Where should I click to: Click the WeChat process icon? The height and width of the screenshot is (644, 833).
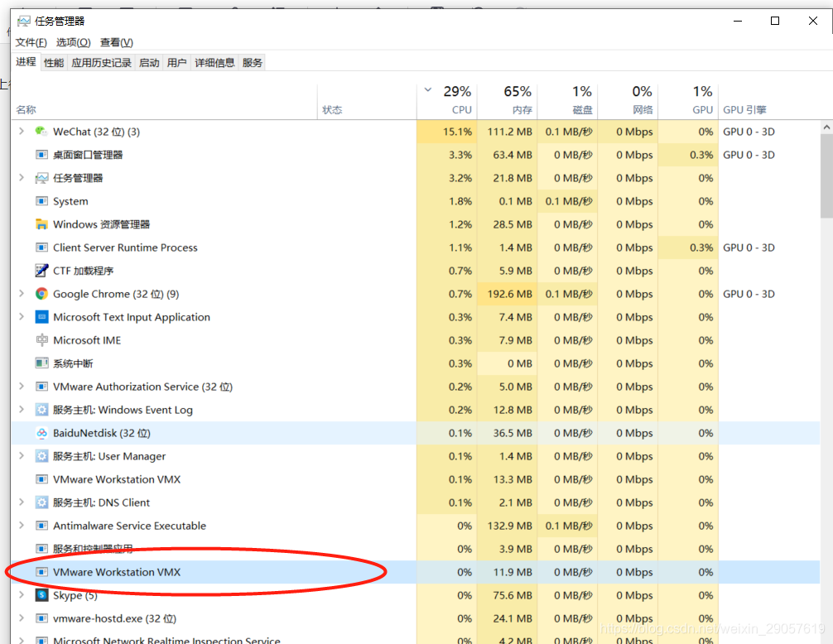41,131
